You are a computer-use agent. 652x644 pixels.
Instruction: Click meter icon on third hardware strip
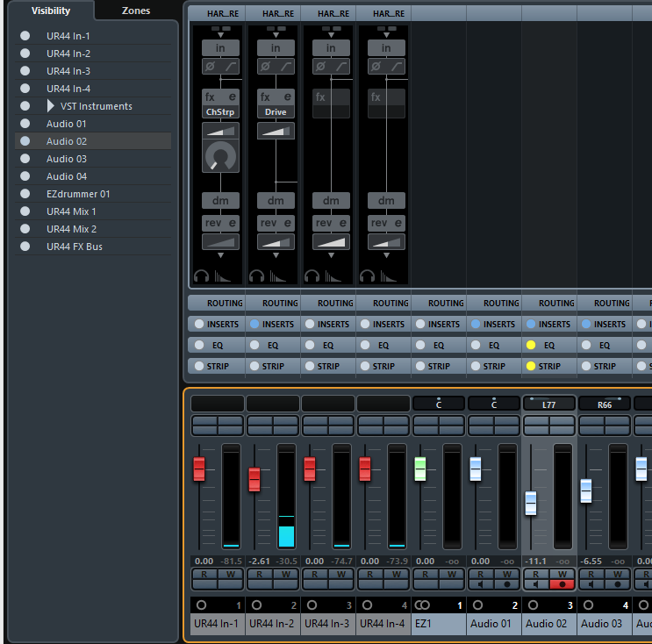pos(333,275)
